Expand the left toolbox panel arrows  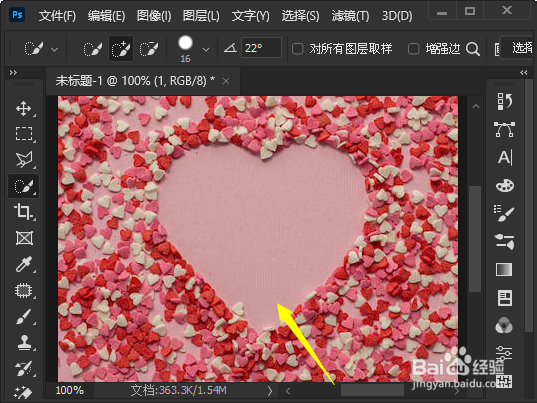click(x=13, y=73)
